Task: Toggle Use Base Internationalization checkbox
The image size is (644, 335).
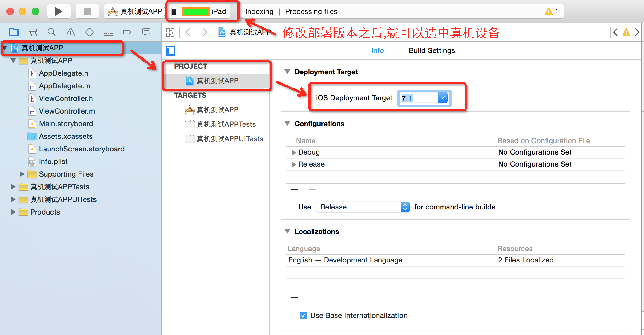Action: point(303,315)
